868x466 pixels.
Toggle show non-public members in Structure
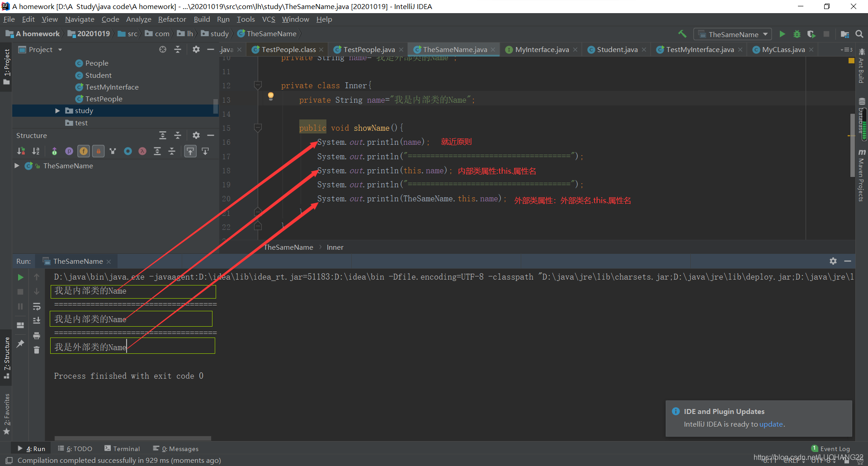coord(99,151)
